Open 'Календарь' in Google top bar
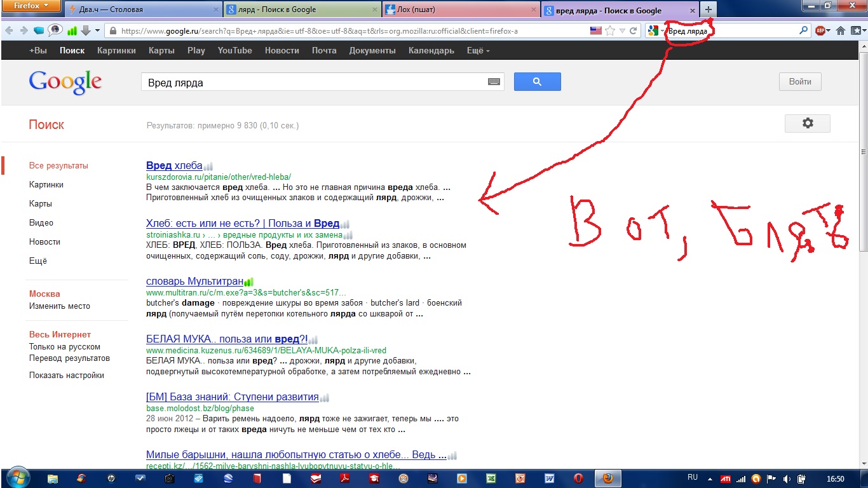Image resolution: width=868 pixels, height=488 pixels. pos(431,50)
